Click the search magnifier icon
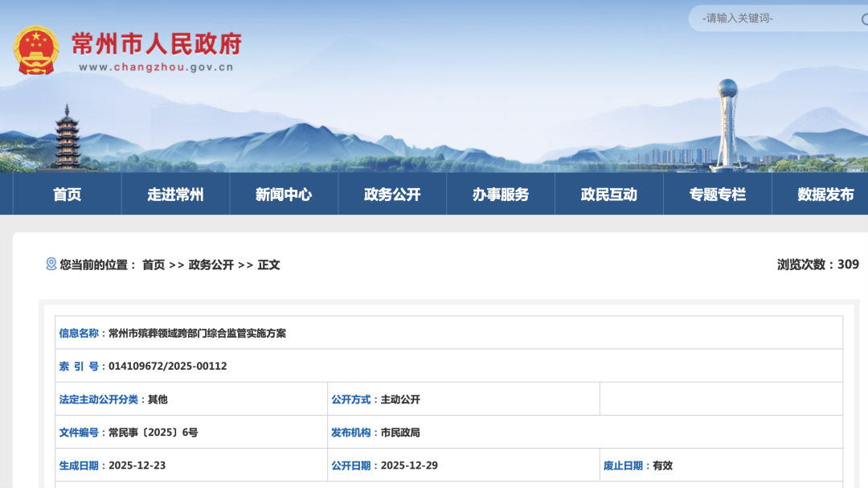The width and height of the screenshot is (868, 488). tap(864, 18)
